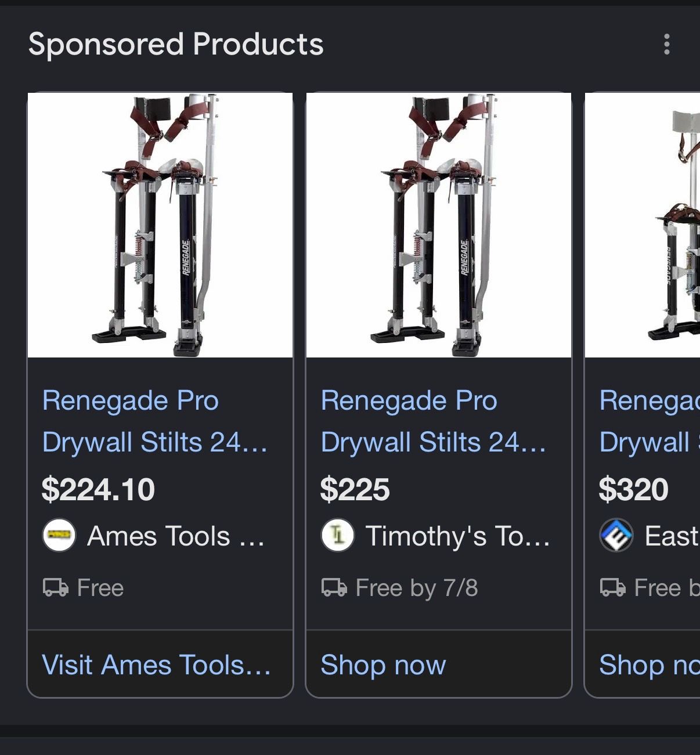
Task: Open the first Renegade stilts product image
Action: pos(160,225)
